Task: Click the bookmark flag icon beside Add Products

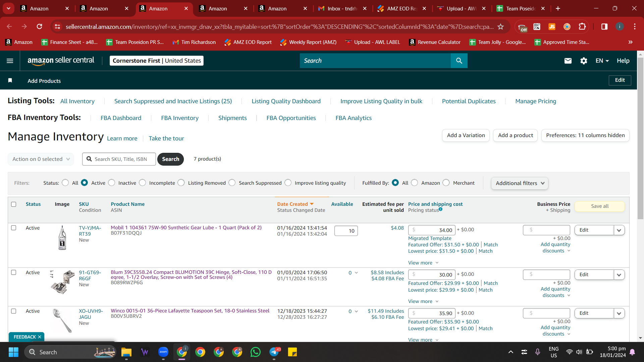Action: (x=10, y=80)
